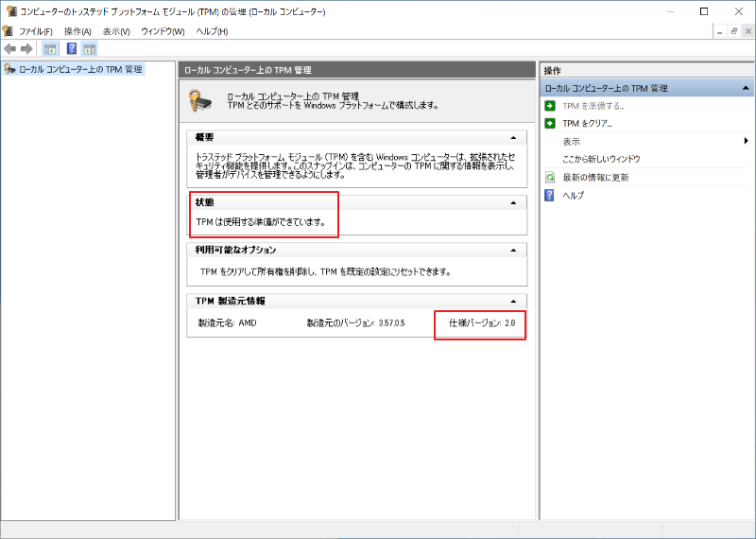
Task: Restore the inner MDI child window
Action: tap(734, 31)
